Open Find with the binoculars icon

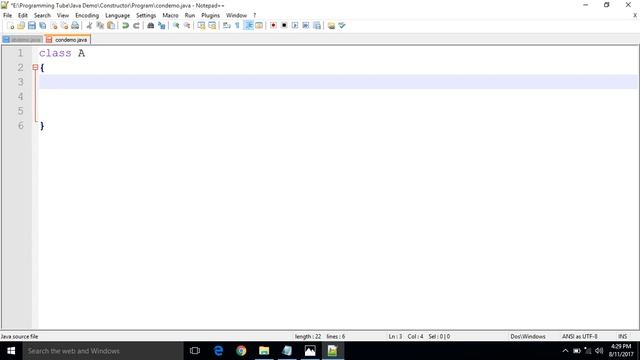click(151, 26)
